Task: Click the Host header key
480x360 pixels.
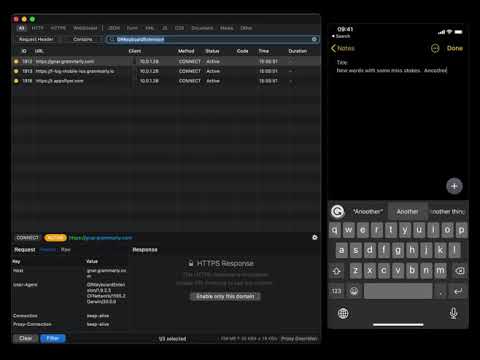Action: (x=18, y=270)
